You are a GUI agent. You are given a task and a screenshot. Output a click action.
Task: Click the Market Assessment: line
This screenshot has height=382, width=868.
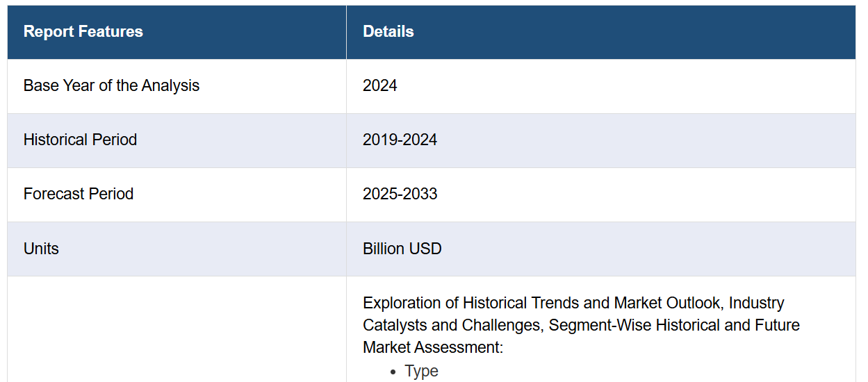[433, 347]
